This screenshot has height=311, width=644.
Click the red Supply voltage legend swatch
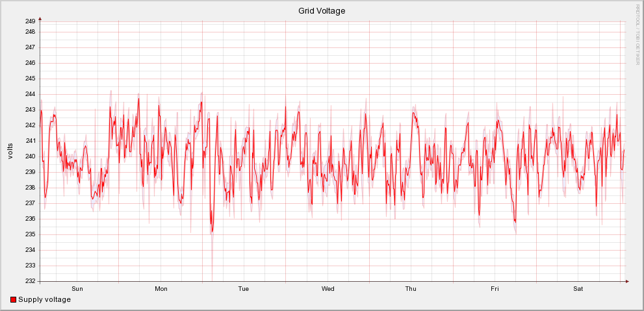pos(14,300)
